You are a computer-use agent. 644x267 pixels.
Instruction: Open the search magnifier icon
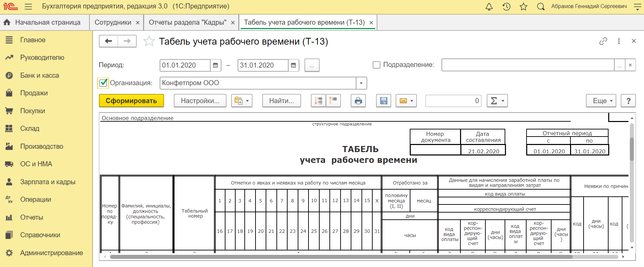(541, 7)
